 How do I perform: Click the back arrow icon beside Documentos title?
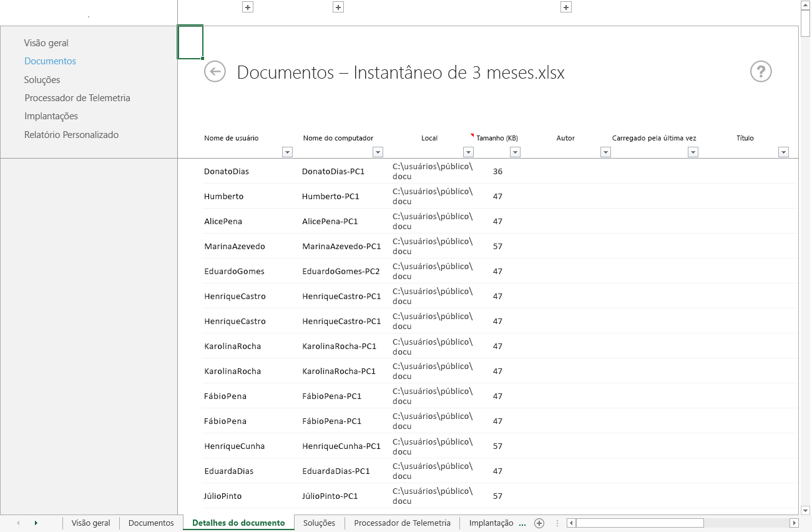[215, 71]
